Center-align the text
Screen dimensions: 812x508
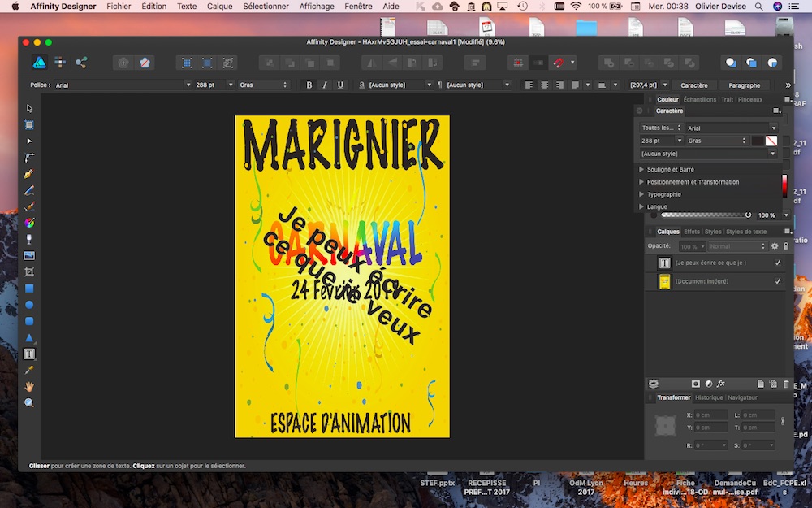pyautogui.click(x=544, y=85)
